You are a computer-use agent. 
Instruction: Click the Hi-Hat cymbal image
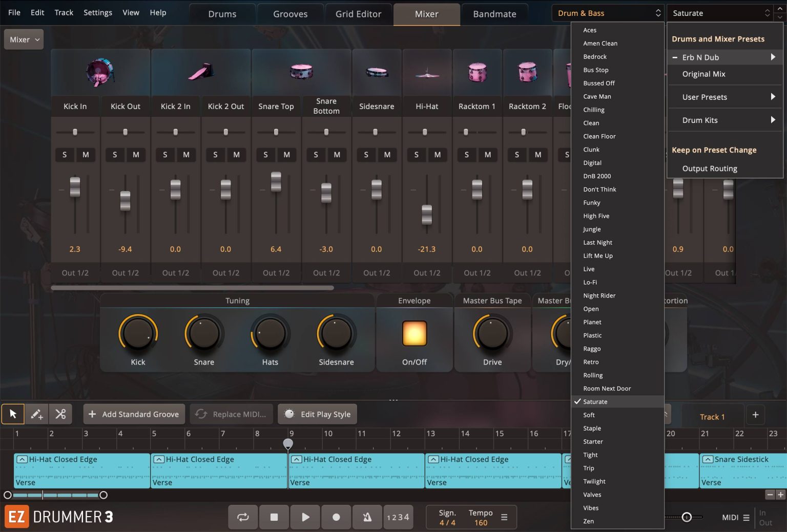point(427,74)
